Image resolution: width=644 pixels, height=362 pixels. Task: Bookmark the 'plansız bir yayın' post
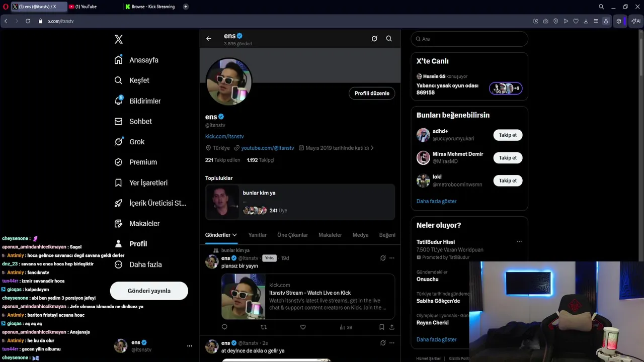(x=382, y=327)
